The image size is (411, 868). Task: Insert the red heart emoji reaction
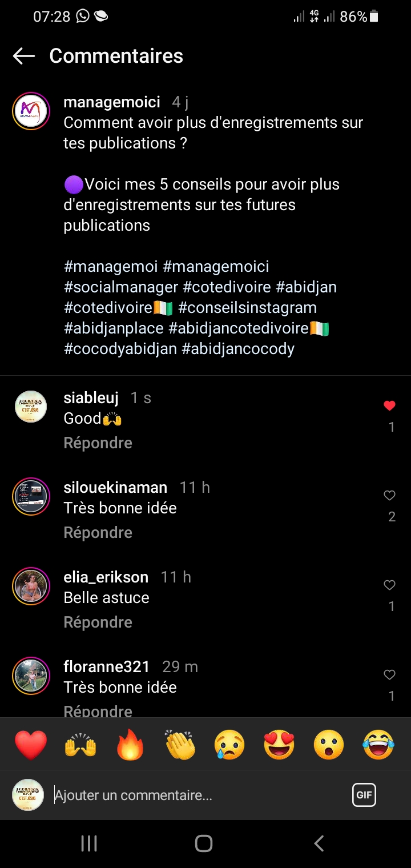(x=30, y=745)
